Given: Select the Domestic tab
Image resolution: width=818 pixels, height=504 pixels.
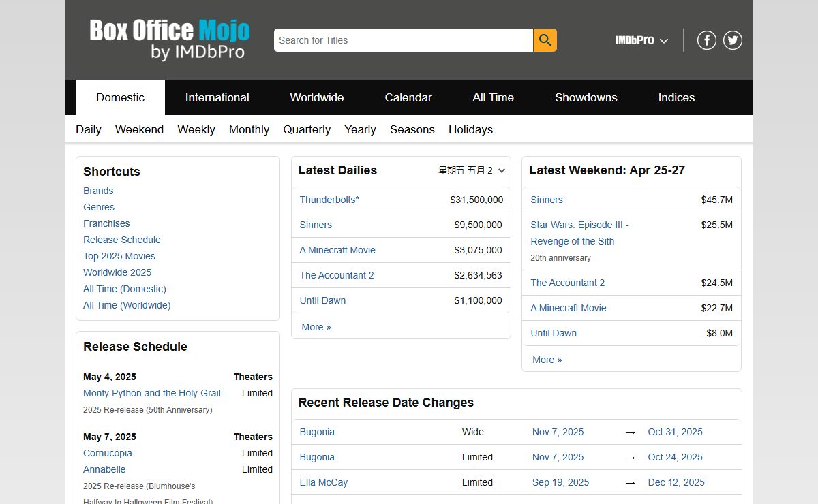Looking at the screenshot, I should [120, 97].
